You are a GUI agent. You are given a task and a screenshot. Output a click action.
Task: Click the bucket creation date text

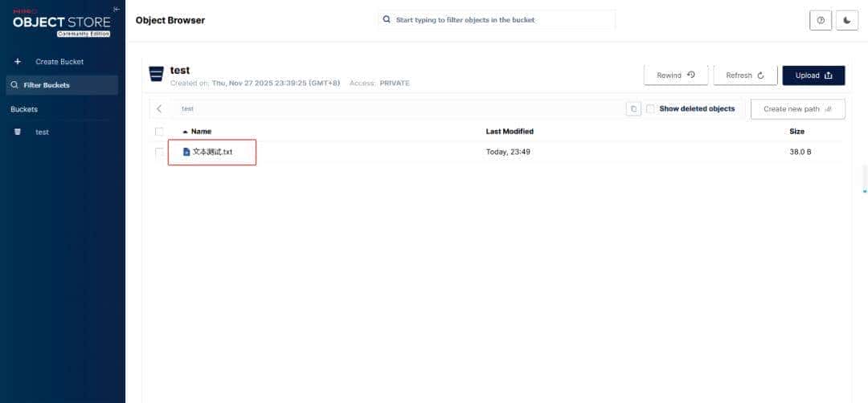pyautogui.click(x=277, y=83)
